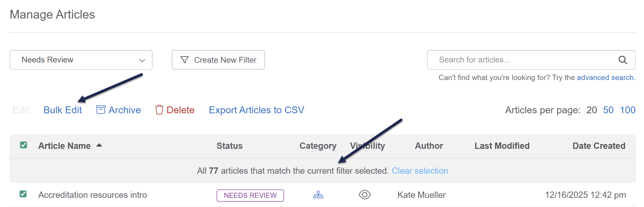The image size is (644, 207).
Task: Click Export Articles to CSV
Action: 257,110
